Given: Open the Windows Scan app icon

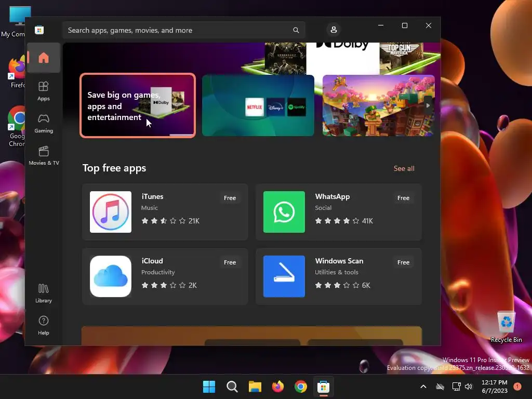Looking at the screenshot, I should (284, 276).
